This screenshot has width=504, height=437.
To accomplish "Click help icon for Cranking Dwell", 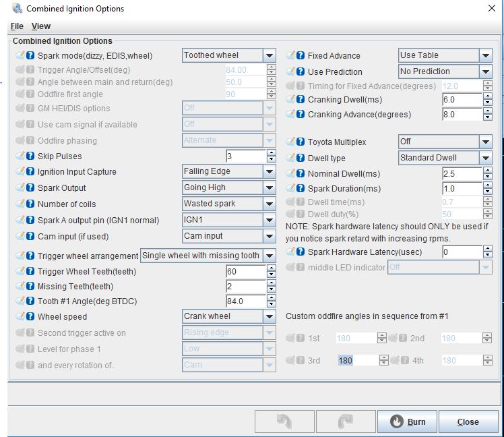I will 301,99.
